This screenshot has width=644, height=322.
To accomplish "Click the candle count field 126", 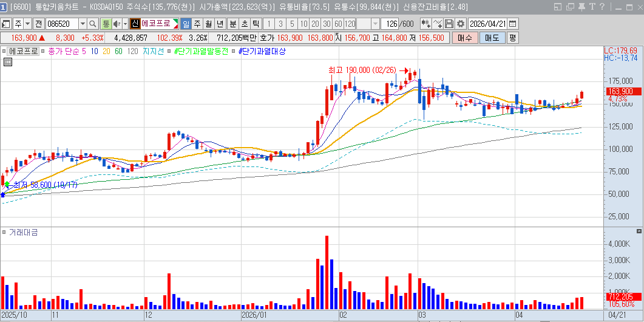I will (389, 24).
